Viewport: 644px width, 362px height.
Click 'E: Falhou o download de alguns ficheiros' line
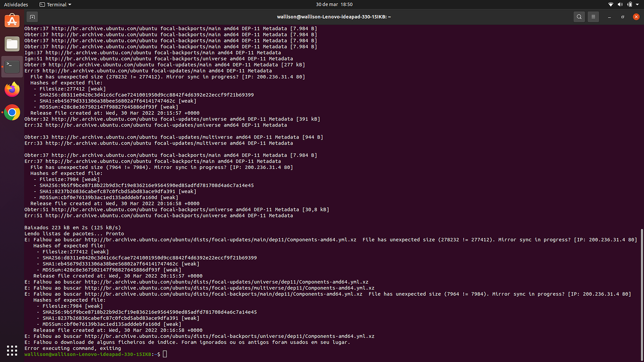click(187, 342)
